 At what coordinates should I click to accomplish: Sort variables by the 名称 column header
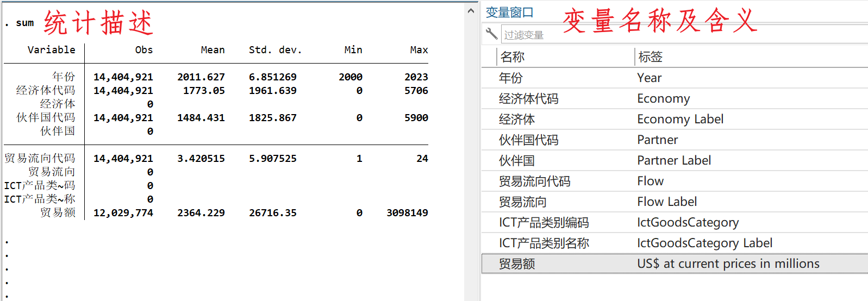pyautogui.click(x=512, y=57)
